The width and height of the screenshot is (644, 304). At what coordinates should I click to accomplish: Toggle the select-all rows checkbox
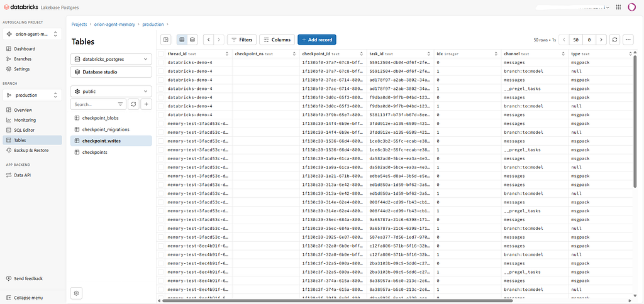(160, 54)
